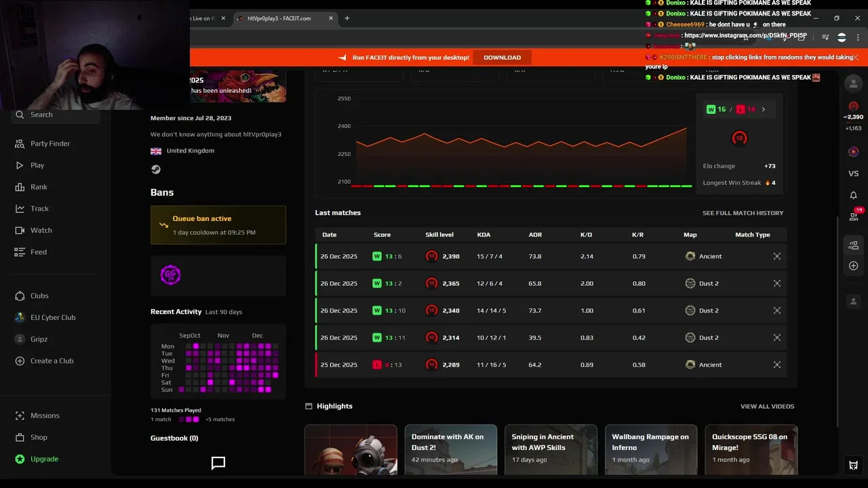Open Wallbang Rampage on Inferno highlight
This screenshot has height=488, width=868.
click(x=651, y=449)
